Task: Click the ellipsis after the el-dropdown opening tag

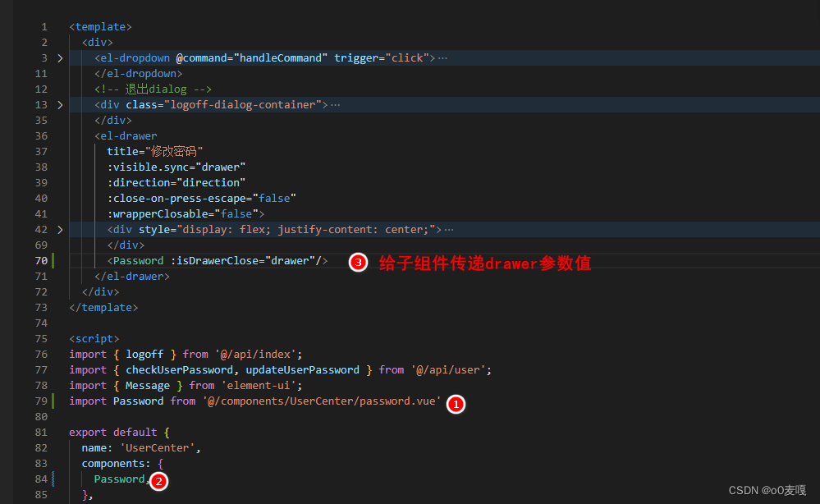Action: [443, 58]
